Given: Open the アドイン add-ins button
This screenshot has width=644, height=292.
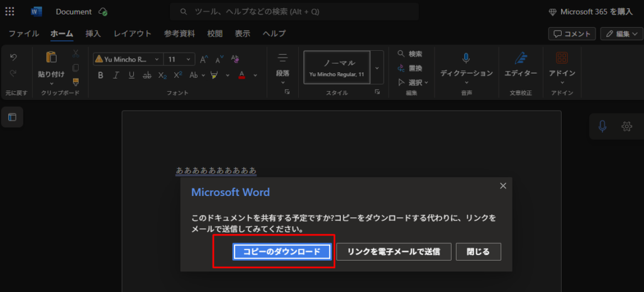Looking at the screenshot, I should (x=562, y=68).
